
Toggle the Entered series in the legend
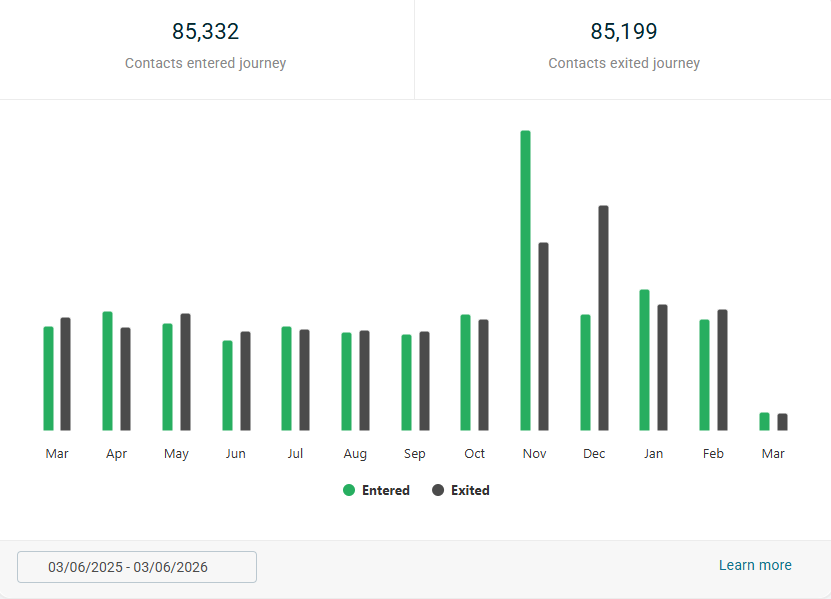pyautogui.click(x=385, y=491)
